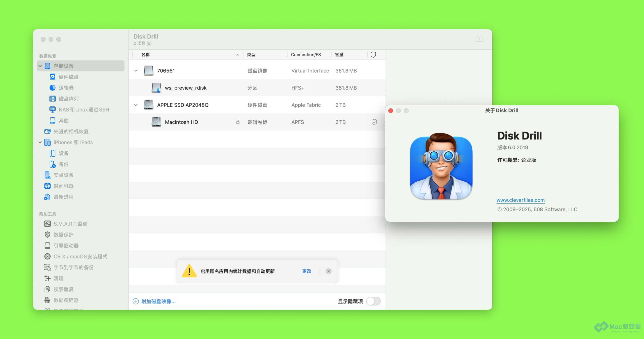Collapse the iPhones 和 iPads sidebar group
Screen dimensions: 644x339
click(40, 142)
